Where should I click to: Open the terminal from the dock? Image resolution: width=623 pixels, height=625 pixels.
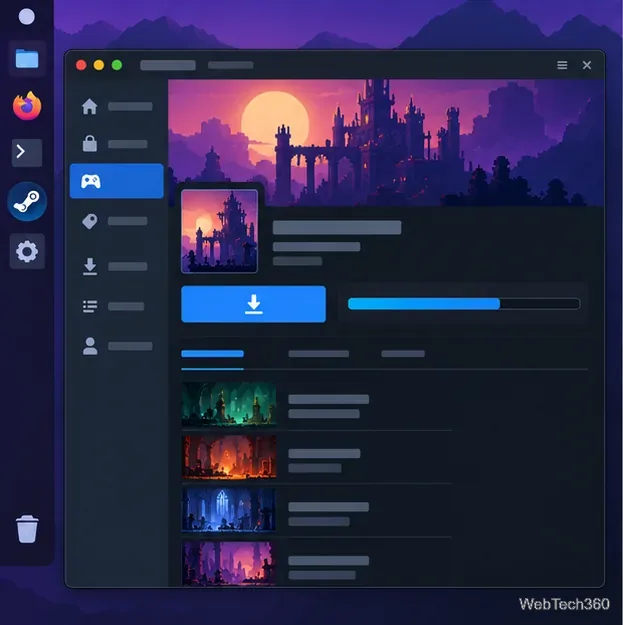pyautogui.click(x=27, y=153)
